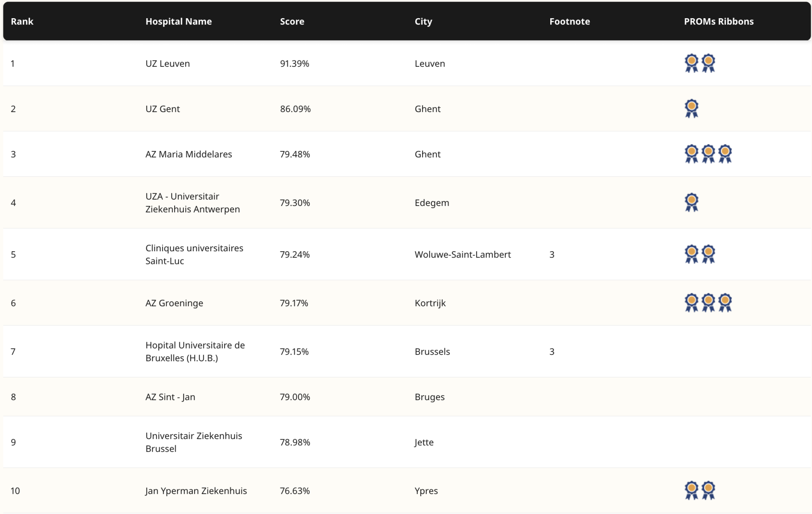
Task: Sort by the Rank column header
Action: (x=22, y=21)
